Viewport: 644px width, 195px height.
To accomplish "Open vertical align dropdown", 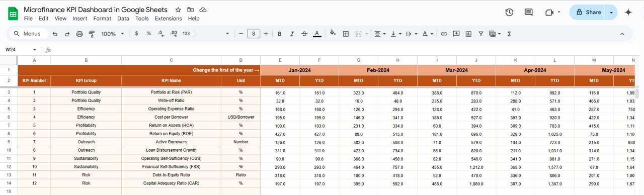I will click(395, 34).
